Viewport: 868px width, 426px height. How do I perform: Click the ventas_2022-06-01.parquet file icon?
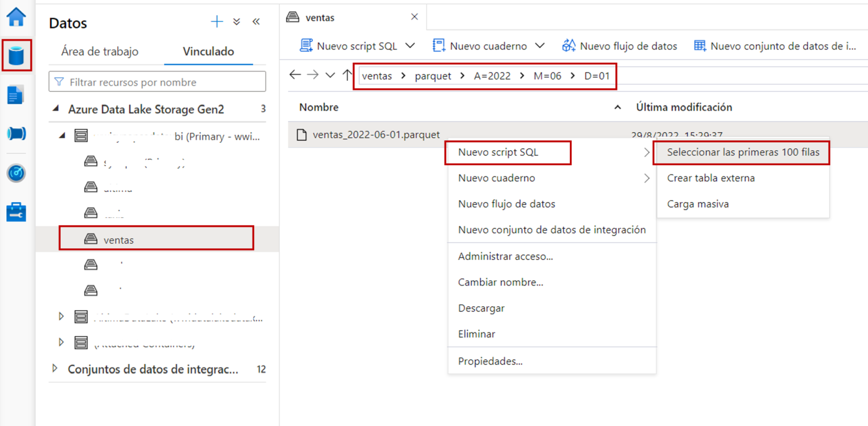coord(302,135)
